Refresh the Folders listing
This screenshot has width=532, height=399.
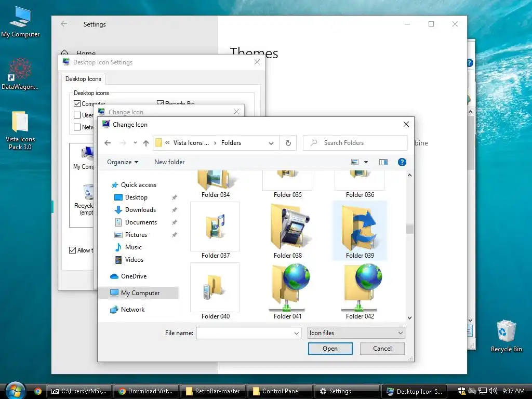click(x=288, y=143)
